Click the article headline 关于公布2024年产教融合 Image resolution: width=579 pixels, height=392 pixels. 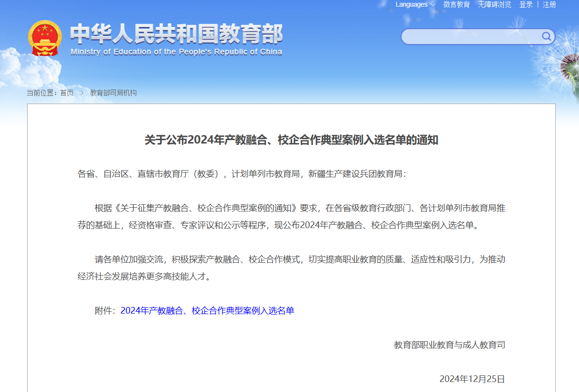291,140
